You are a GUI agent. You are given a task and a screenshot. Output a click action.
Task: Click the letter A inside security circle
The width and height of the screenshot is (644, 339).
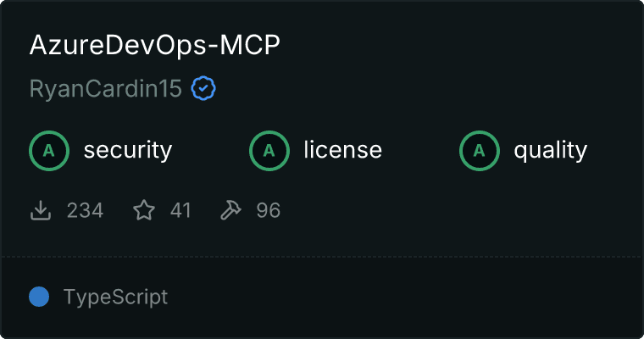click(x=49, y=151)
